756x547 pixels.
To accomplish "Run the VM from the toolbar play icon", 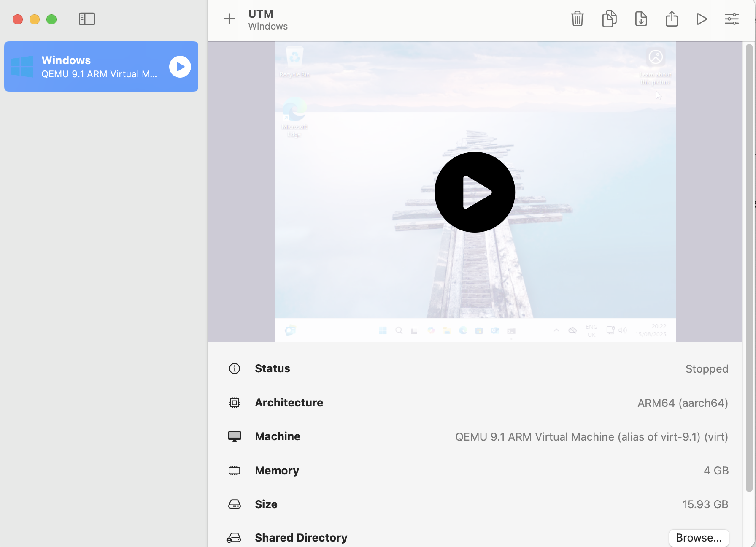I will pos(702,19).
